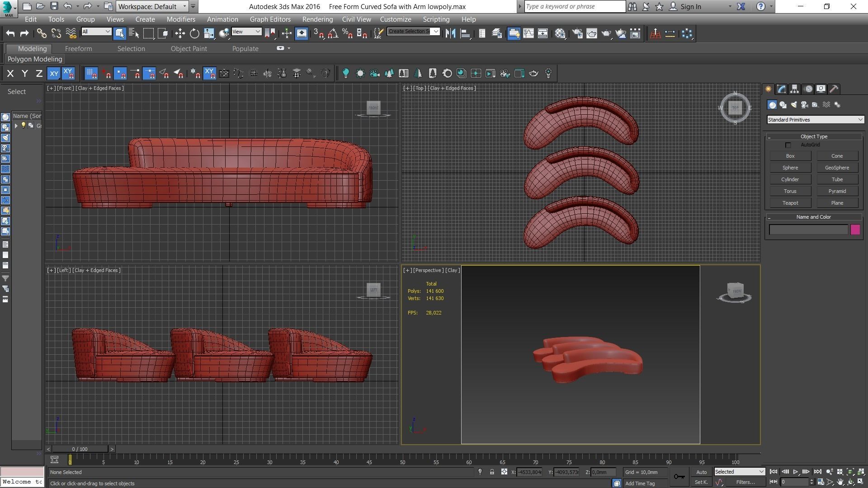Screen dimensions: 868x488
Task: Open the Edit menu
Action: pyautogui.click(x=31, y=19)
